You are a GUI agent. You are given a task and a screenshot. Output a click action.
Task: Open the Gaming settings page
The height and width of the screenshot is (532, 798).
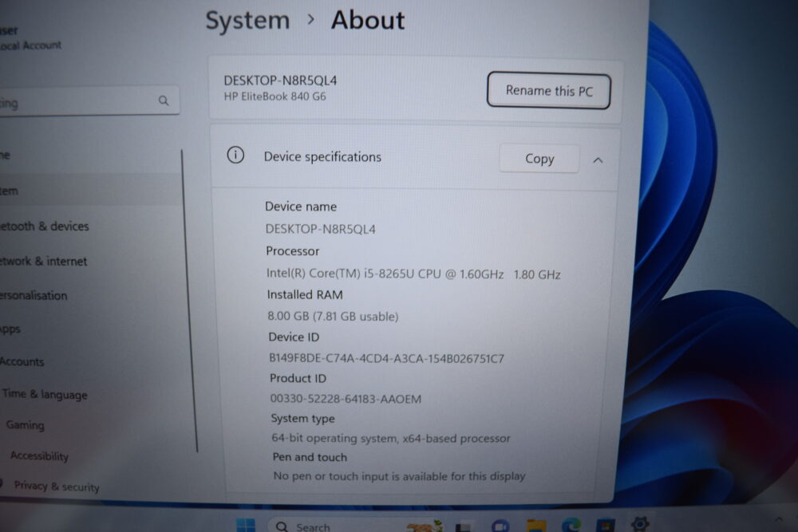click(x=26, y=424)
